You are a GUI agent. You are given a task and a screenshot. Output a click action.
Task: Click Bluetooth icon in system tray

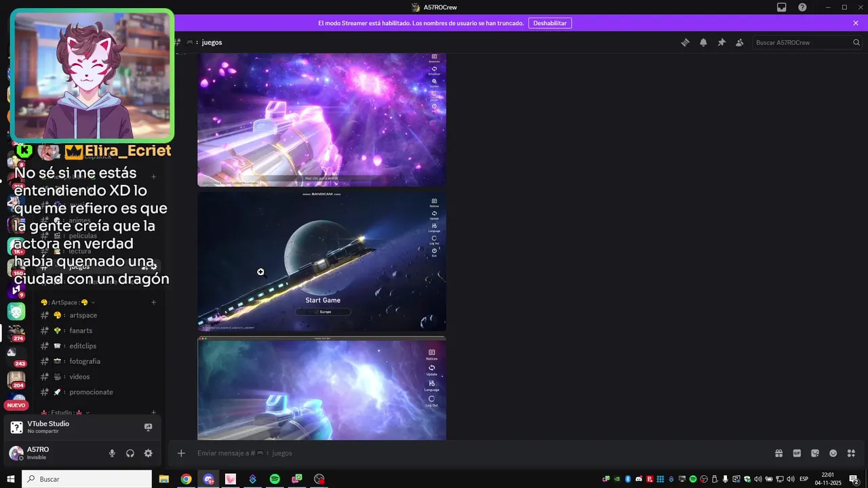coord(628,479)
